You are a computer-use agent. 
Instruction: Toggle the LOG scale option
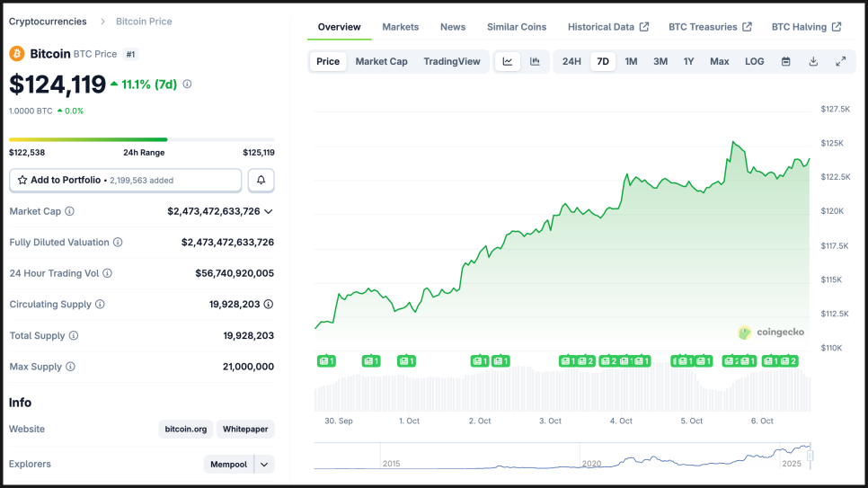pyautogui.click(x=754, y=61)
